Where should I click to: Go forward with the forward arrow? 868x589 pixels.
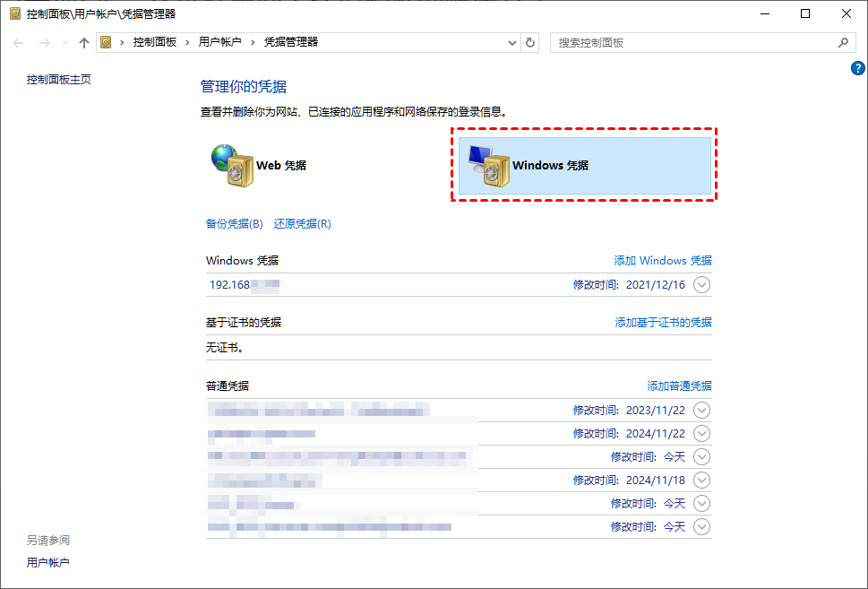point(45,43)
